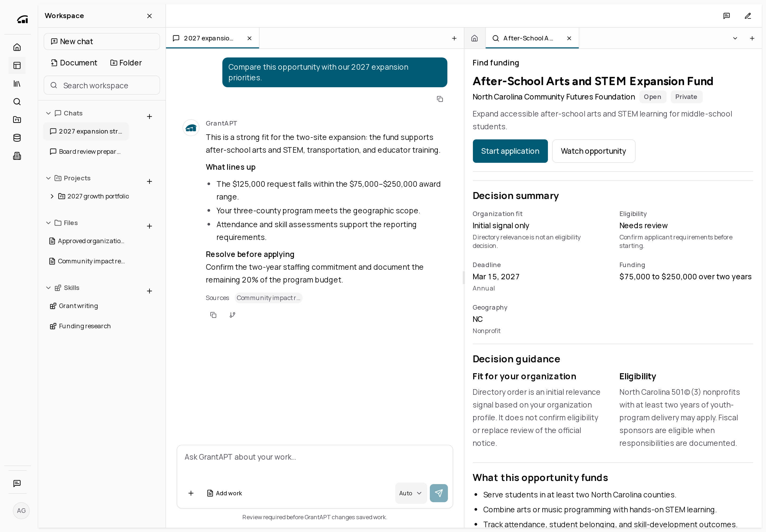
Task: Close the Workspace panel
Action: coord(149,16)
